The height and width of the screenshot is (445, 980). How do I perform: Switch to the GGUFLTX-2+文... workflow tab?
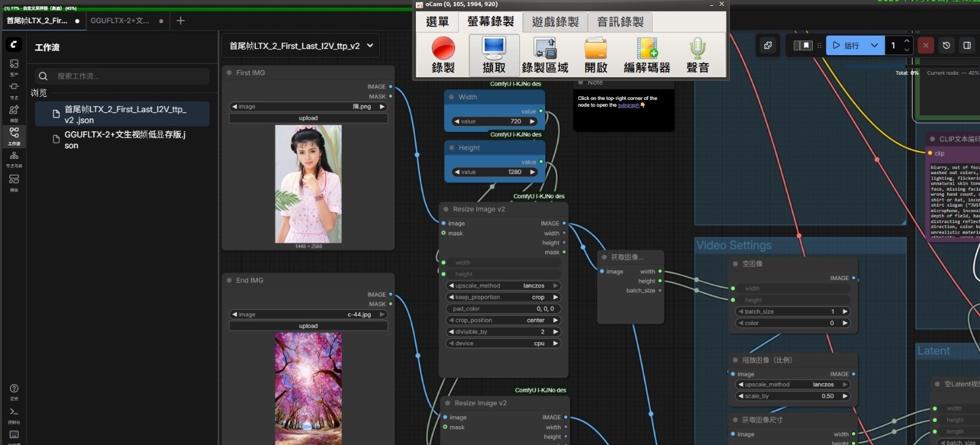click(x=120, y=21)
